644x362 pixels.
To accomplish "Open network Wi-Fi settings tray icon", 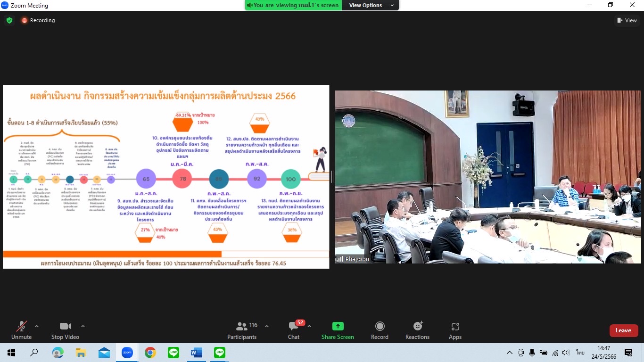I will pos(555,353).
